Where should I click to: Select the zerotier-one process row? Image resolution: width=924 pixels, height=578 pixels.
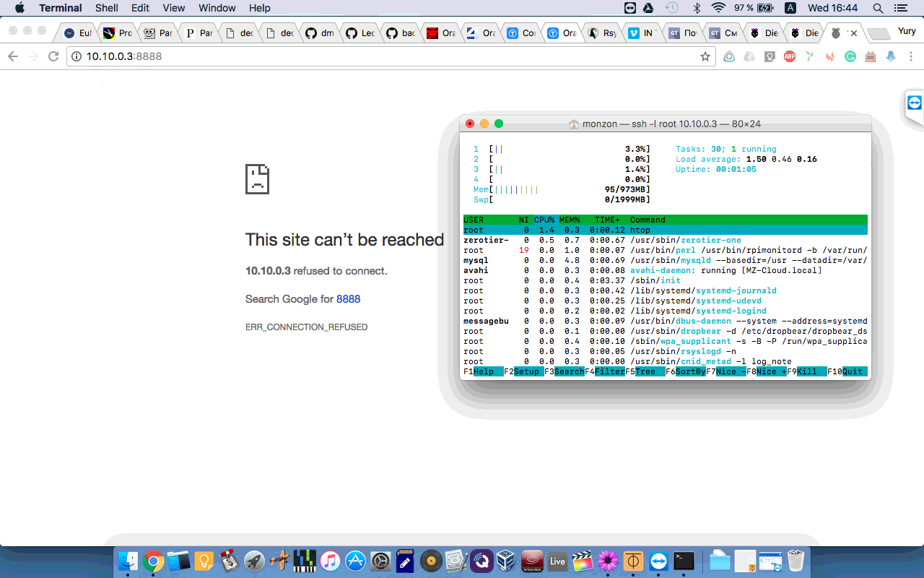tap(666, 240)
